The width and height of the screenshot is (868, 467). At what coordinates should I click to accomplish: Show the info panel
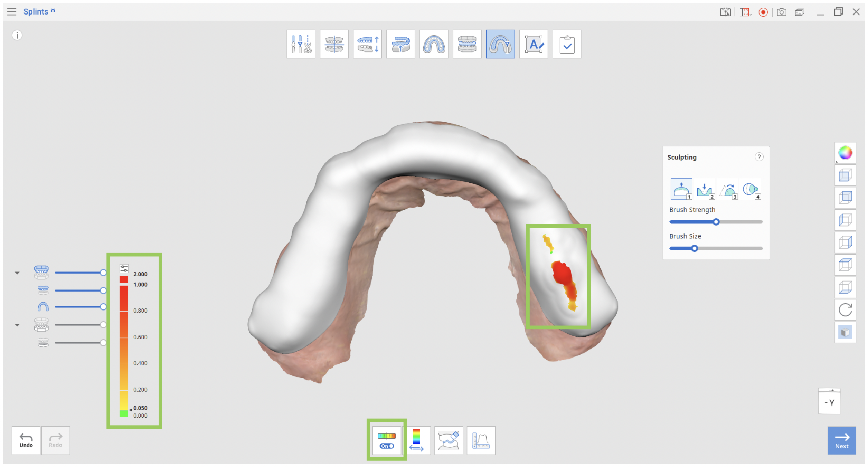pos(17,35)
